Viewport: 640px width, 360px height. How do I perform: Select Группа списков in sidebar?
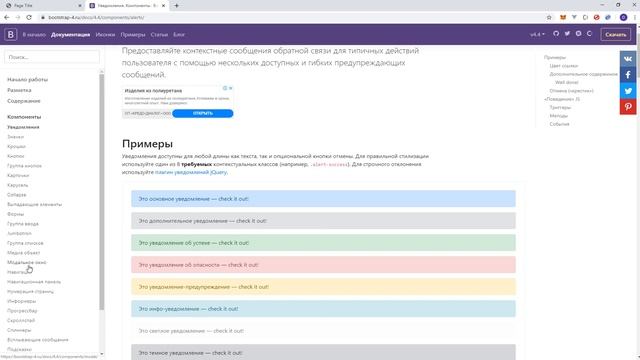(25, 243)
